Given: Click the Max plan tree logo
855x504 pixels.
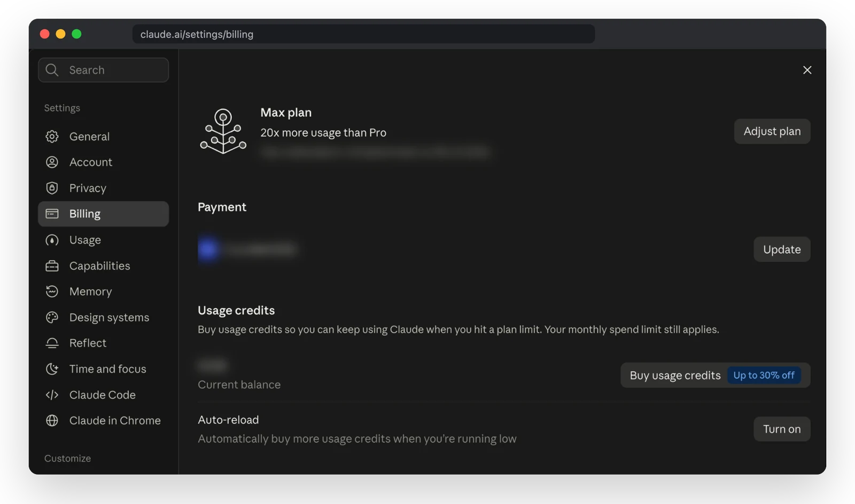Looking at the screenshot, I should pyautogui.click(x=223, y=131).
